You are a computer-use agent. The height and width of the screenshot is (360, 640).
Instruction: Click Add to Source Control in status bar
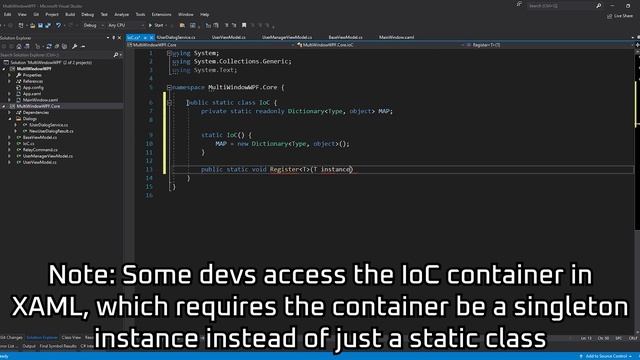(x=606, y=356)
